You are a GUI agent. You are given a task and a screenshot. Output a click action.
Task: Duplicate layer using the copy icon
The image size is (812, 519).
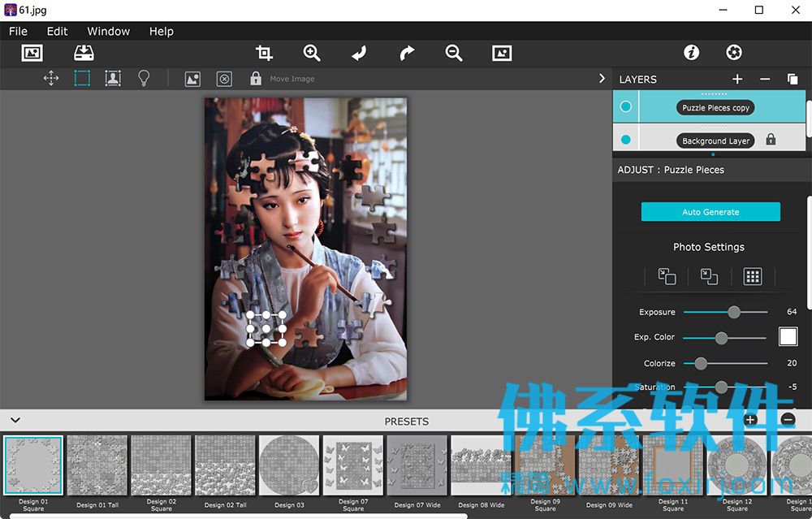(793, 79)
